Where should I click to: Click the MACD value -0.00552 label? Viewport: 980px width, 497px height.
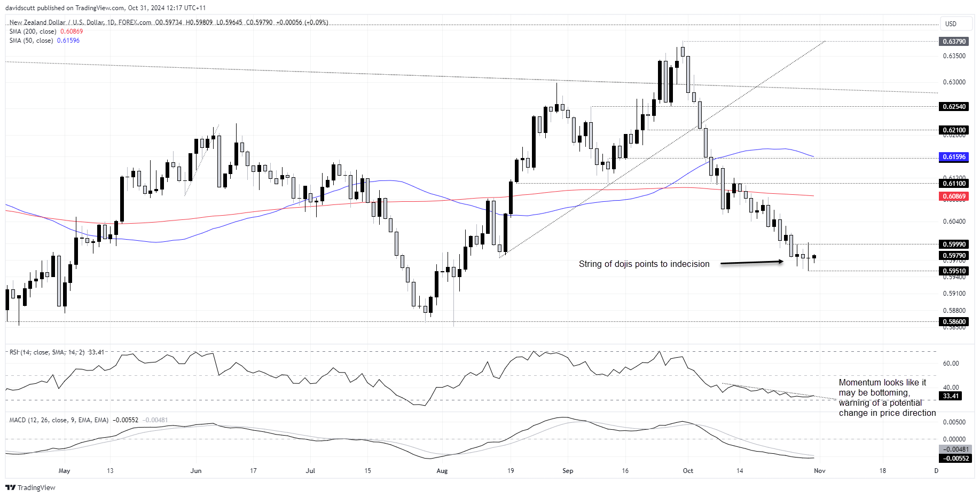(955, 458)
